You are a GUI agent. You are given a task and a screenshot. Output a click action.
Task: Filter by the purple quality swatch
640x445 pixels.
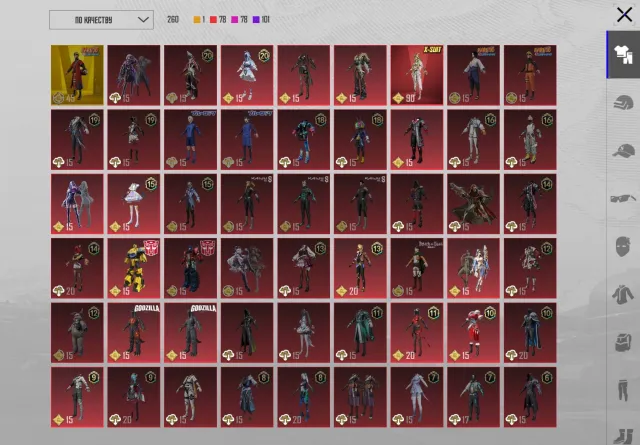tap(256, 20)
